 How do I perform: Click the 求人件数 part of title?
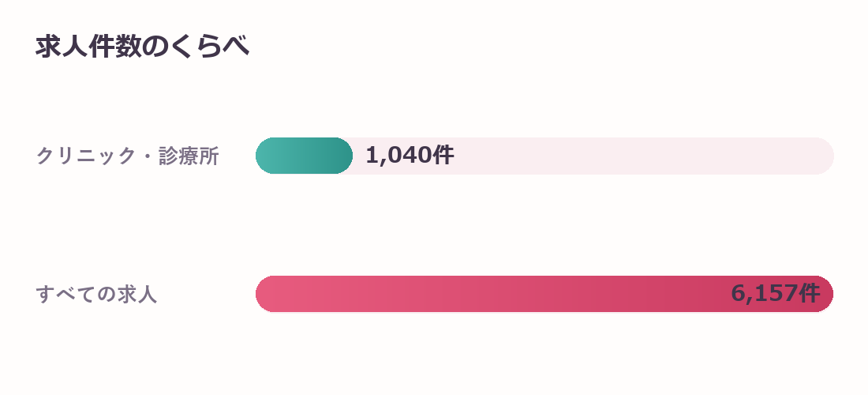88,46
